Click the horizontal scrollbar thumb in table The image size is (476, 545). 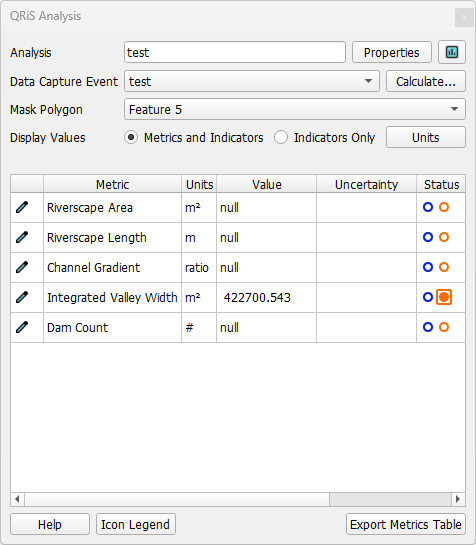(x=177, y=499)
